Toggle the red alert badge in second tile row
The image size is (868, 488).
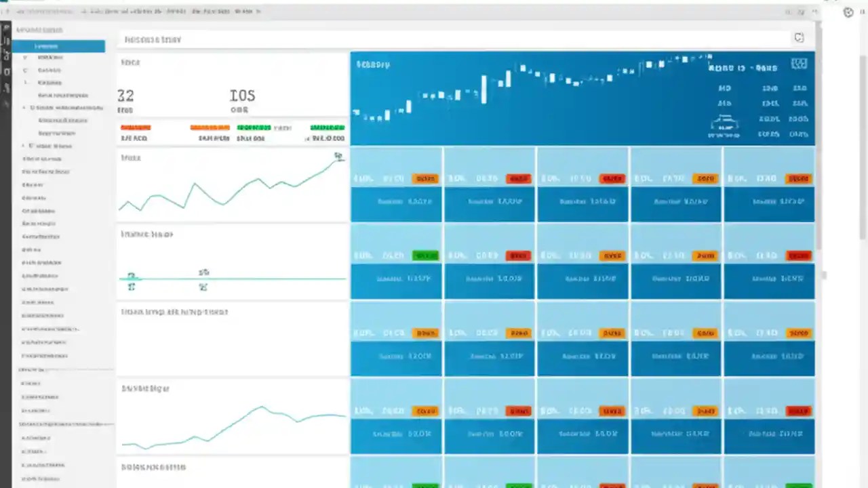(x=519, y=255)
